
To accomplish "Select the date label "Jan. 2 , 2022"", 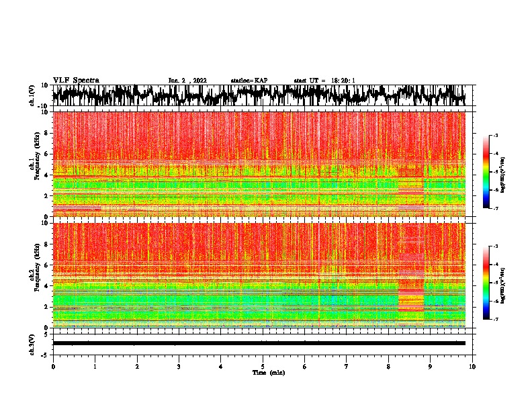I will pos(187,81).
